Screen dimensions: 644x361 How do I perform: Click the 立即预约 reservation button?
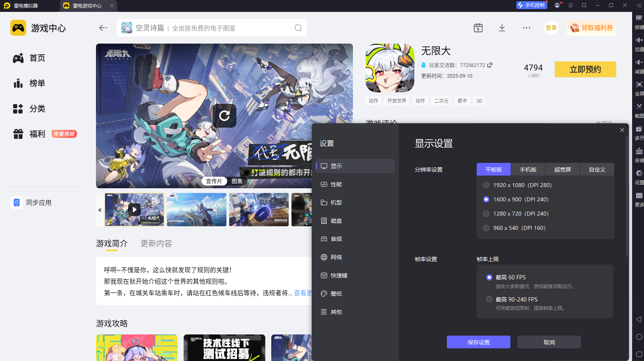585,69
